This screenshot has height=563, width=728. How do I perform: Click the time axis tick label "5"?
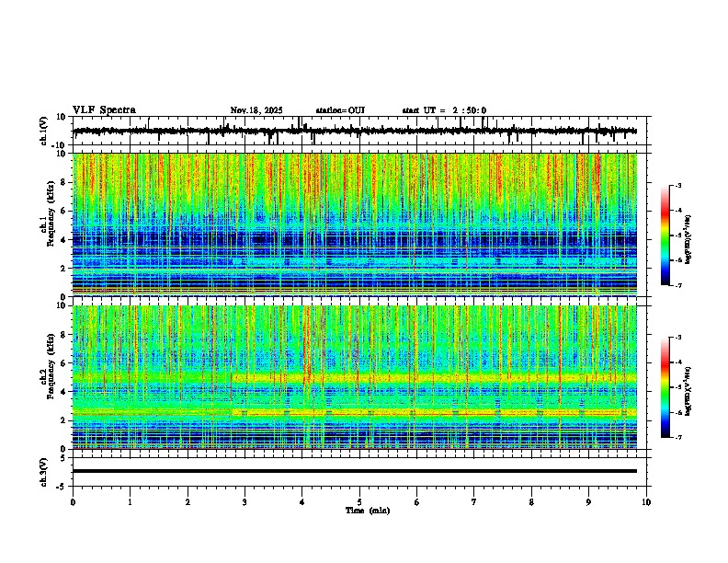tap(359, 502)
